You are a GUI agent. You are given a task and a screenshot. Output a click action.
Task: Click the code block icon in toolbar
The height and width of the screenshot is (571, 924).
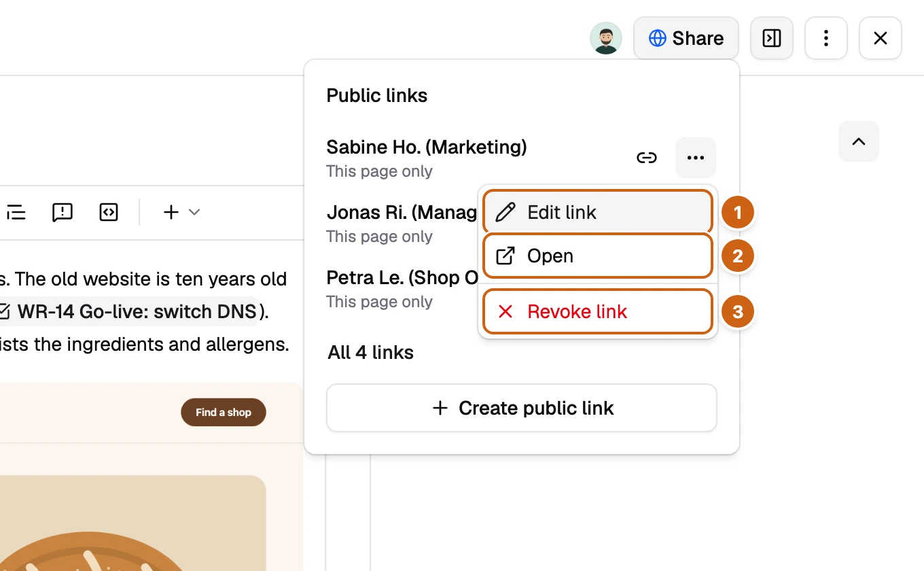(109, 212)
